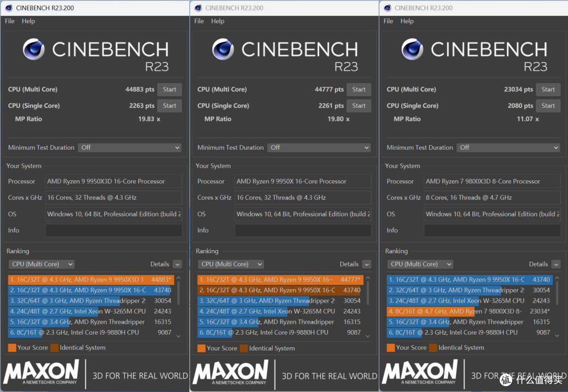
Task: Open the File menu in the 9800X3D window
Action: (x=388, y=21)
